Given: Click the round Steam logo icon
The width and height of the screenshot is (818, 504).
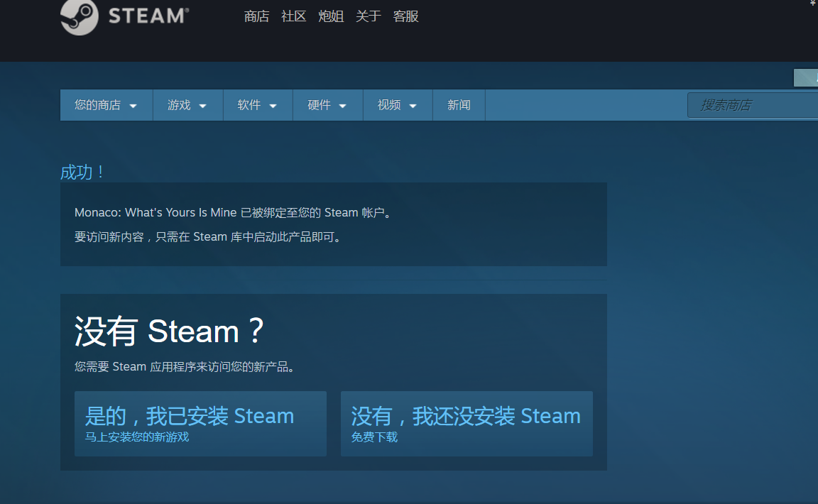Looking at the screenshot, I should click(79, 16).
